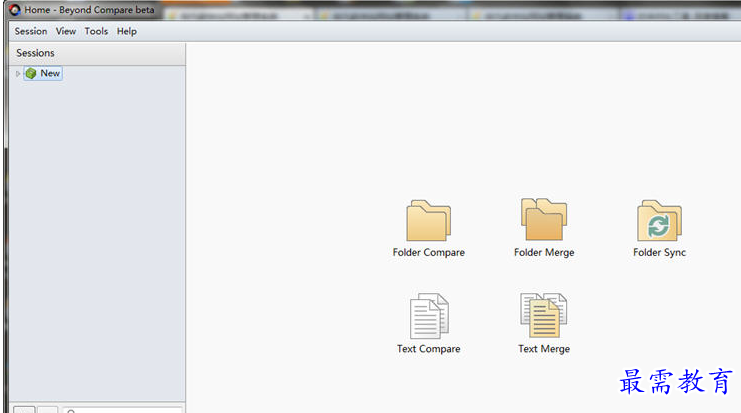Expand the New sessions tree node

pyautogui.click(x=18, y=74)
